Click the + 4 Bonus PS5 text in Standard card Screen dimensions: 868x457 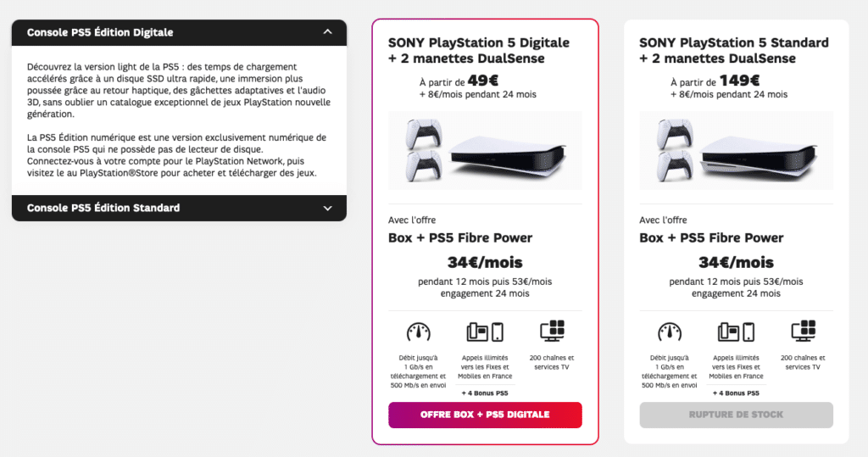click(x=736, y=393)
